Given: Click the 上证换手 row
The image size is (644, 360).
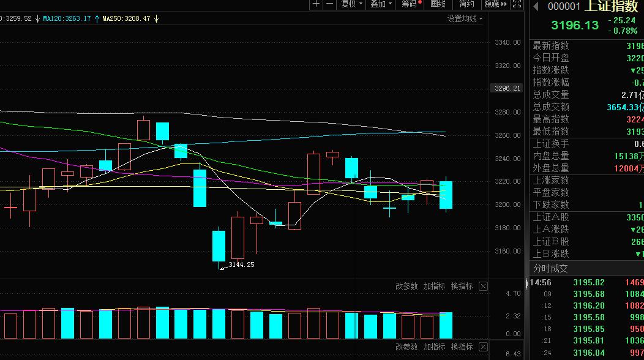Looking at the screenshot, I should coord(588,144).
